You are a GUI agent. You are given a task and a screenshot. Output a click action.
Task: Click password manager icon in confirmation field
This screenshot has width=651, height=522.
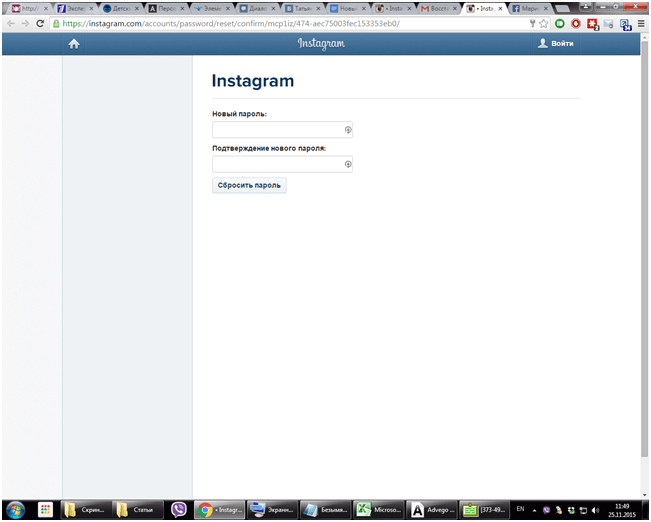pyautogui.click(x=348, y=164)
